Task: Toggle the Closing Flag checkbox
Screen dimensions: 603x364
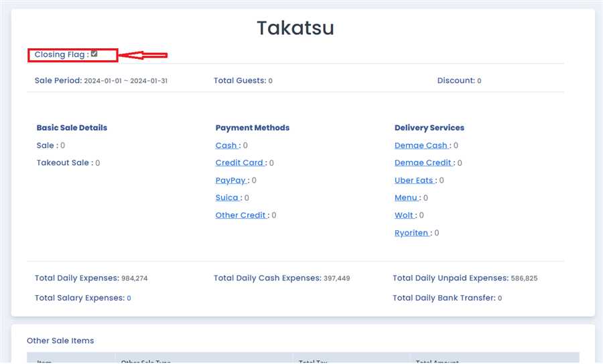Action: (94, 54)
